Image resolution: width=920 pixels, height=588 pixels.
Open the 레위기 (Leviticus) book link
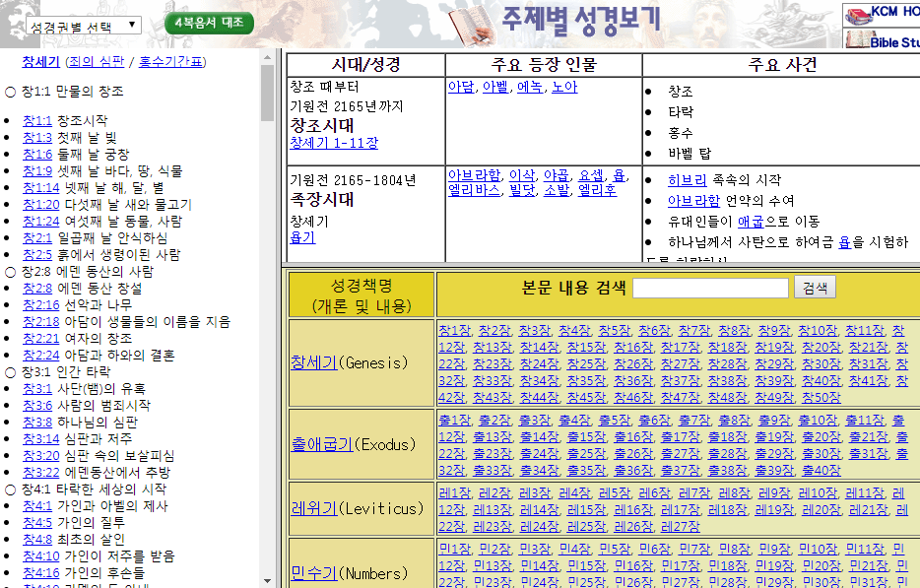click(x=313, y=508)
